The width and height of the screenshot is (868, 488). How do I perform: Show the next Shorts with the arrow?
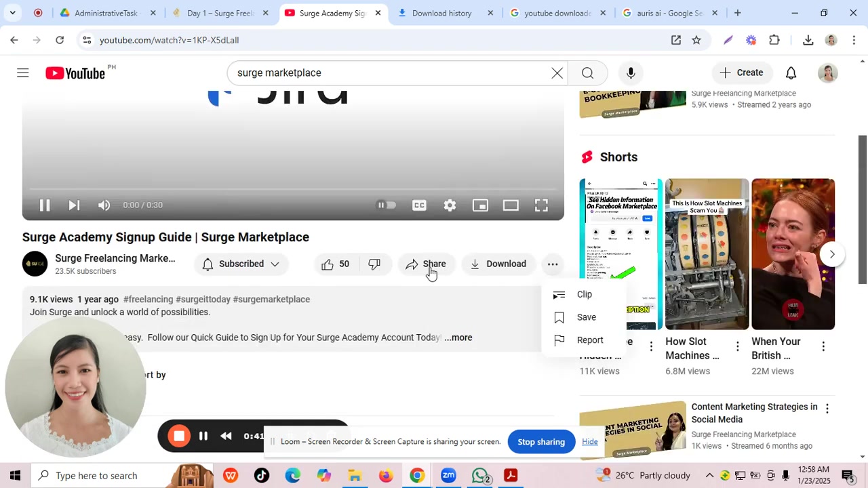click(x=832, y=255)
